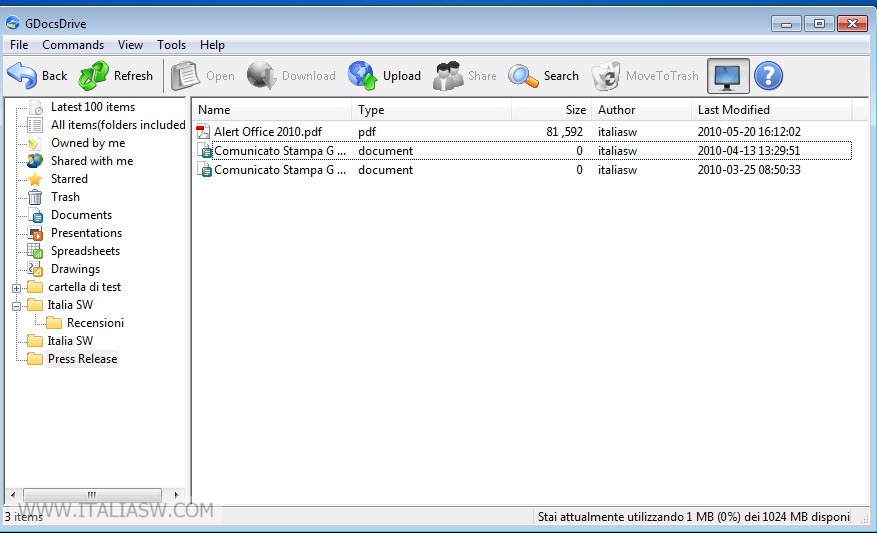Click the sidebar scroll left arrow
Image resolution: width=877 pixels, height=533 pixels.
tap(13, 495)
